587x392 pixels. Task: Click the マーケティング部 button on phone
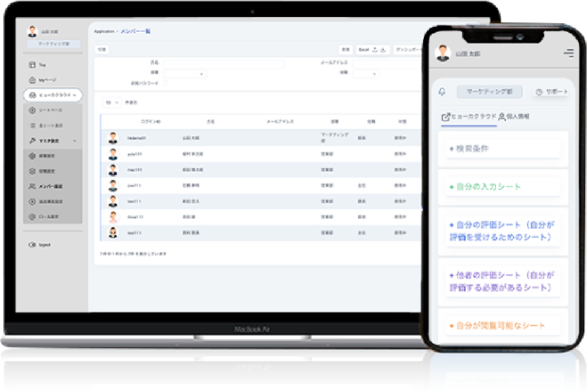(x=489, y=92)
